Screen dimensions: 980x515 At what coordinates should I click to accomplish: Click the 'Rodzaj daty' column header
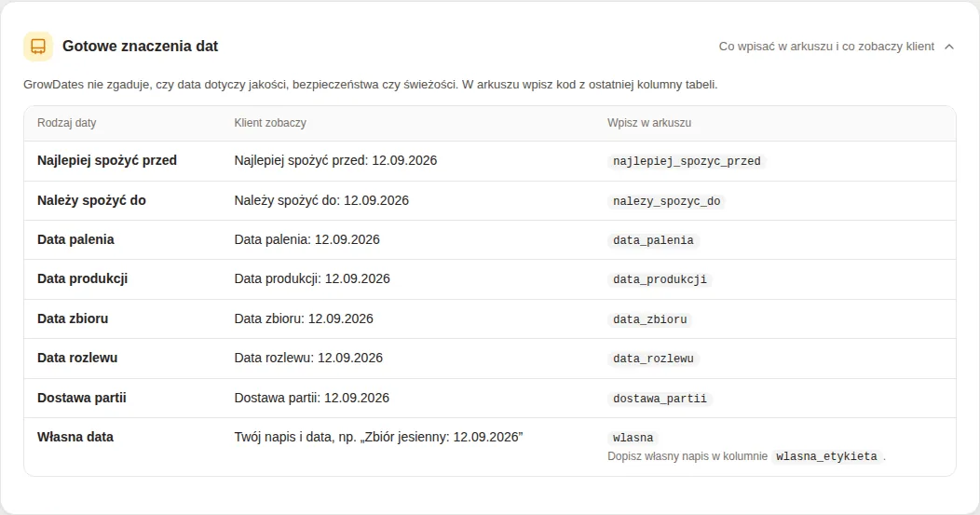[x=67, y=123]
